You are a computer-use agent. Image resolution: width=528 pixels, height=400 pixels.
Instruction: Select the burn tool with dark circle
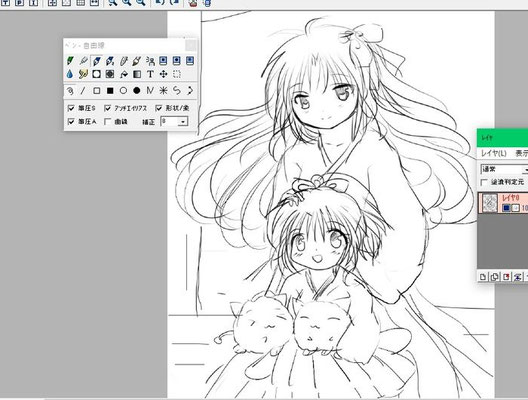[x=110, y=74]
